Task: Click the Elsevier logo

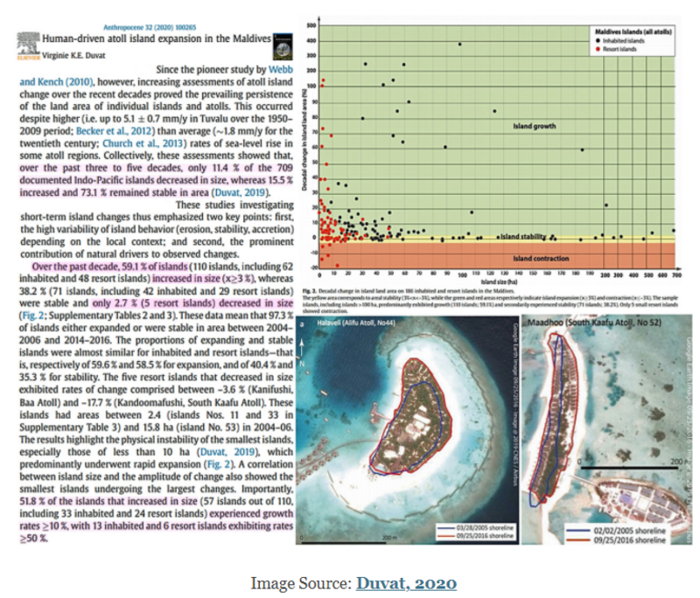Action: 28,46
